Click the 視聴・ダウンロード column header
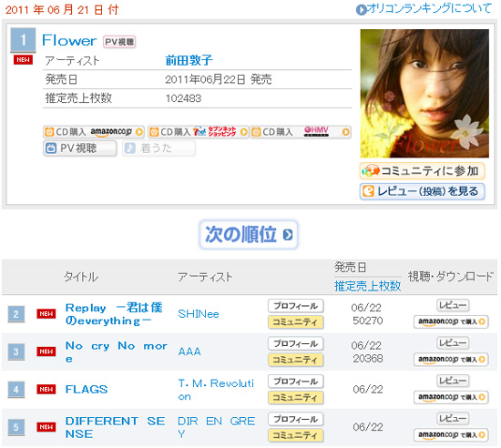 (x=451, y=277)
